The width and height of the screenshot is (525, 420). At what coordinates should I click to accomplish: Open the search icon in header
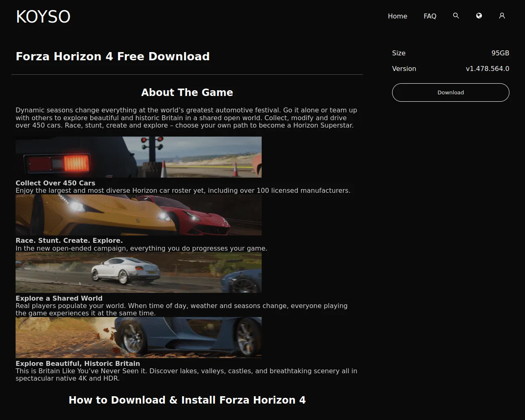point(456,16)
